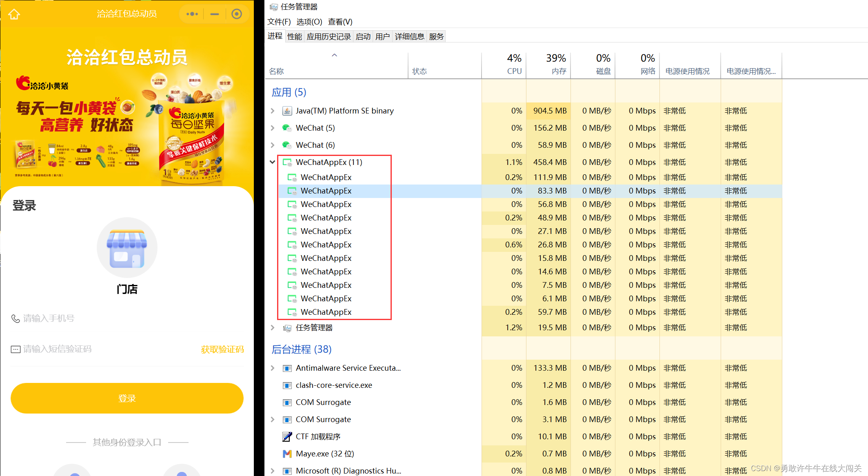Tap the home icon in mini program header
Viewport: 868px width, 476px height.
14,14
